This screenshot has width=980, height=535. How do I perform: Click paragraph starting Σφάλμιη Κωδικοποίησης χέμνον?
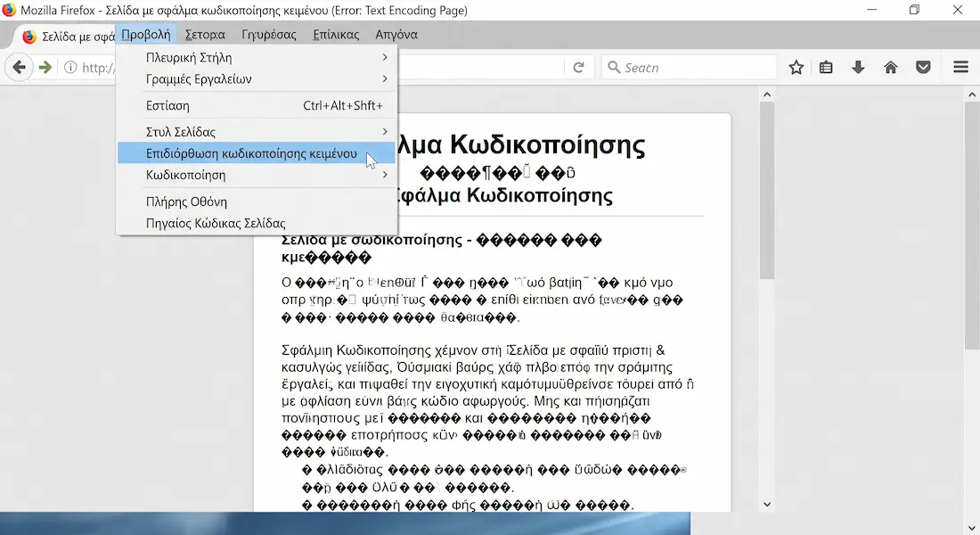(487, 400)
